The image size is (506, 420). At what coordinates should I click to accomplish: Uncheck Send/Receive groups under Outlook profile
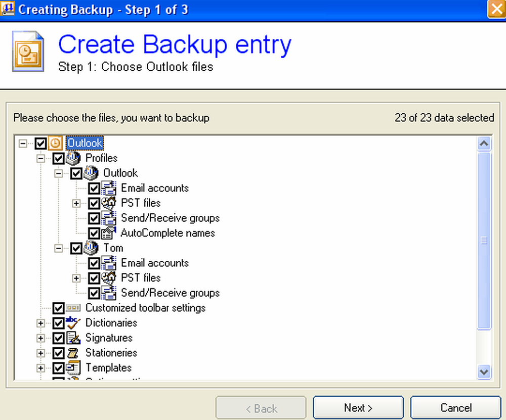pos(94,218)
